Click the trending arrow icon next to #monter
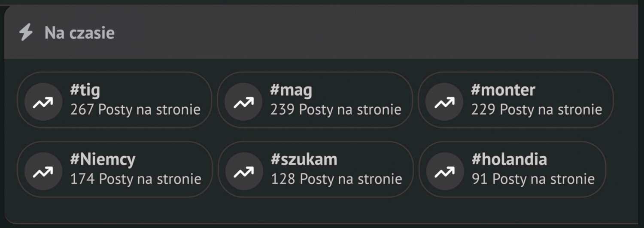The height and width of the screenshot is (228, 644). [444, 102]
